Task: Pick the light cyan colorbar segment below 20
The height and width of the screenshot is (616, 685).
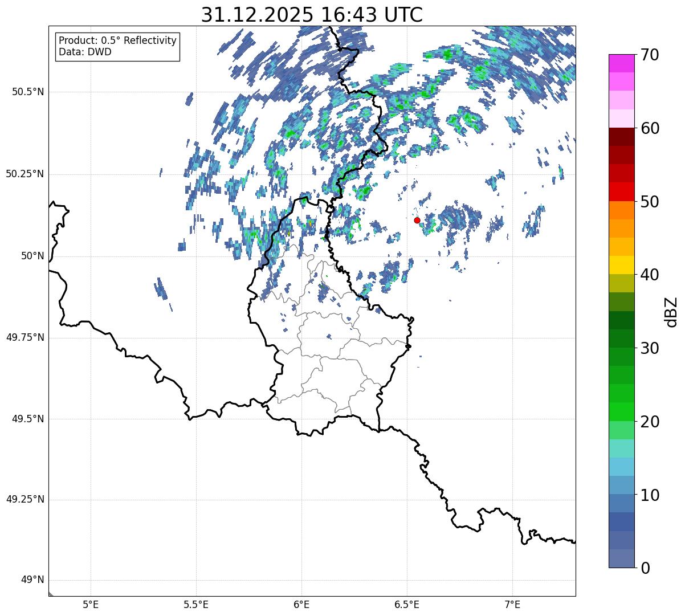Action: pos(621,448)
